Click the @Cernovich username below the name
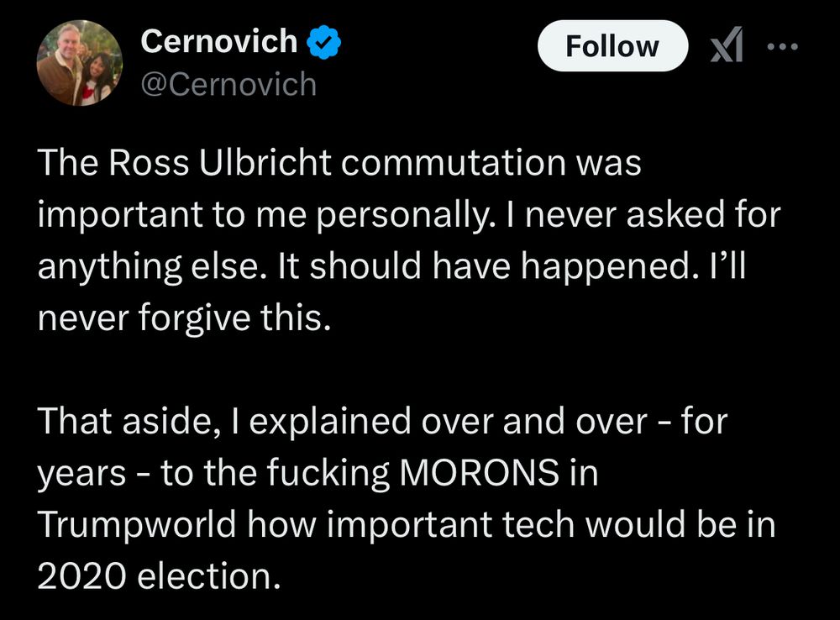This screenshot has height=620, width=840. [228, 84]
